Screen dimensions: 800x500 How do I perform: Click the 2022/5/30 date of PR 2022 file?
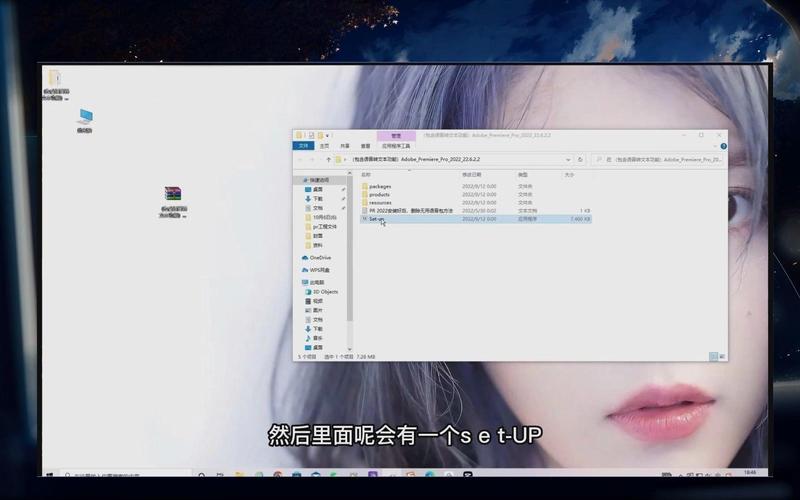point(479,211)
